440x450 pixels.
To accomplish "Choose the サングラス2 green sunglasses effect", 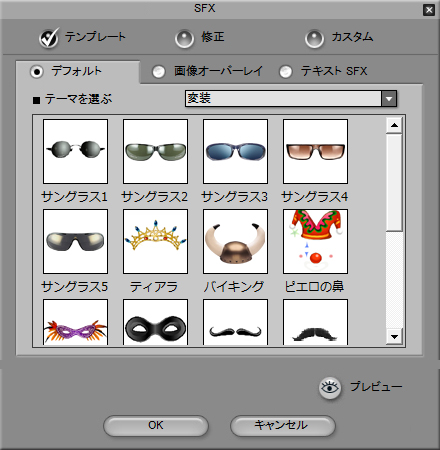I will [x=155, y=151].
